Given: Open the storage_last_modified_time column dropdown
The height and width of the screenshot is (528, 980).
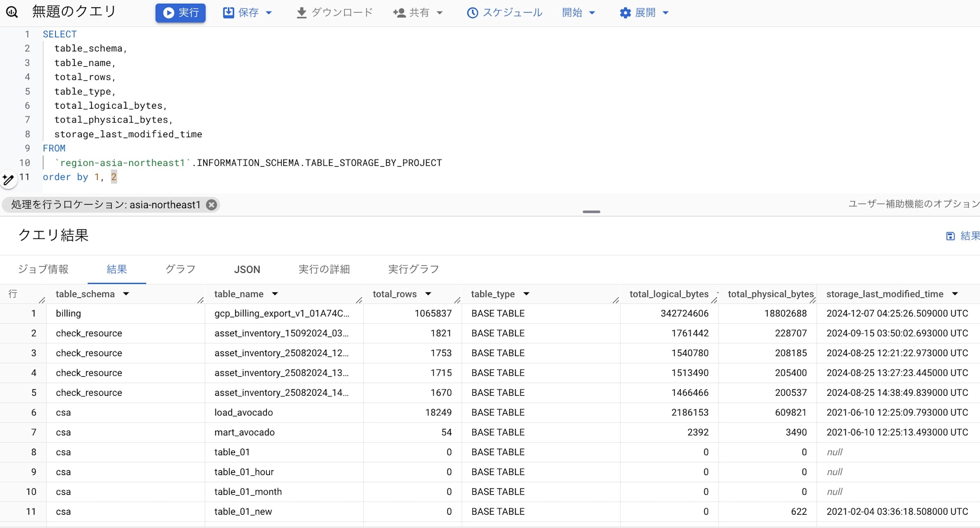Looking at the screenshot, I should [x=955, y=294].
